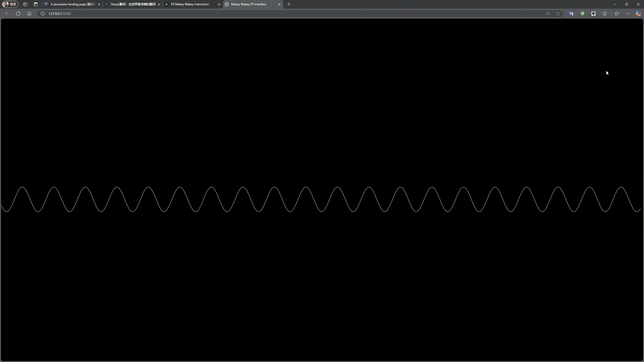Image resolution: width=644 pixels, height=362 pixels.
Task: Switch to P5 Makey Makey Interaction tab
Action: coord(190,4)
